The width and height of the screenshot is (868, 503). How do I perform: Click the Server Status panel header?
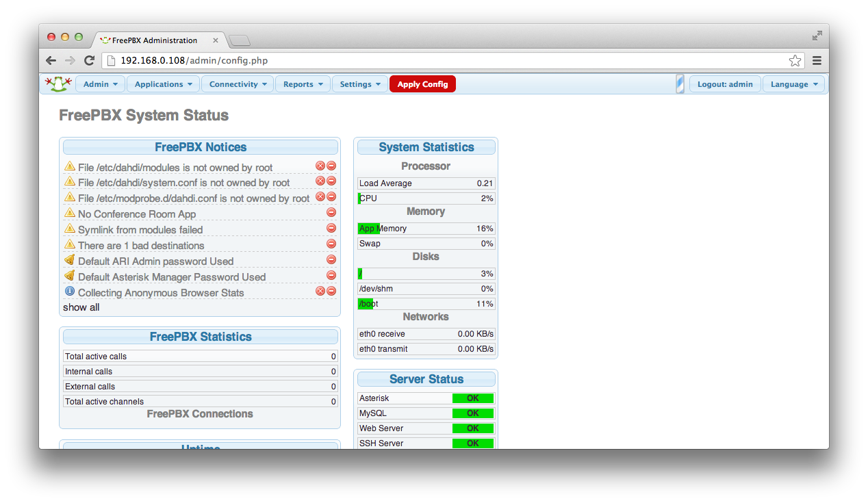(426, 379)
